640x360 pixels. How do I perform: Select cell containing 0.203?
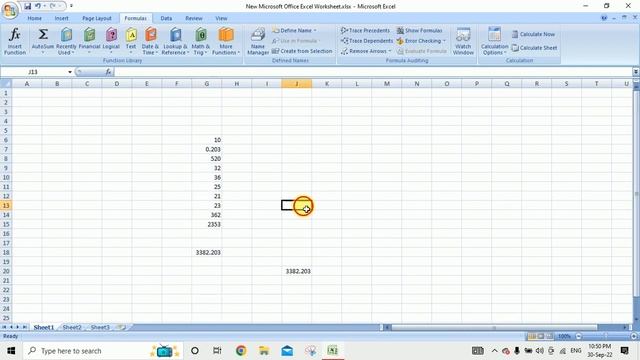(207, 149)
